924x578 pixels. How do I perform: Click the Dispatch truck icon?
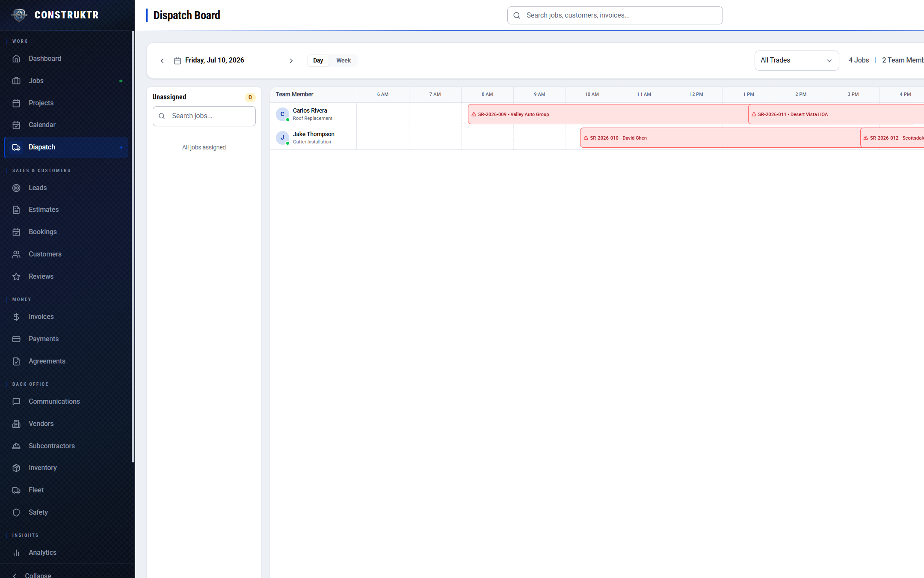coord(16,147)
